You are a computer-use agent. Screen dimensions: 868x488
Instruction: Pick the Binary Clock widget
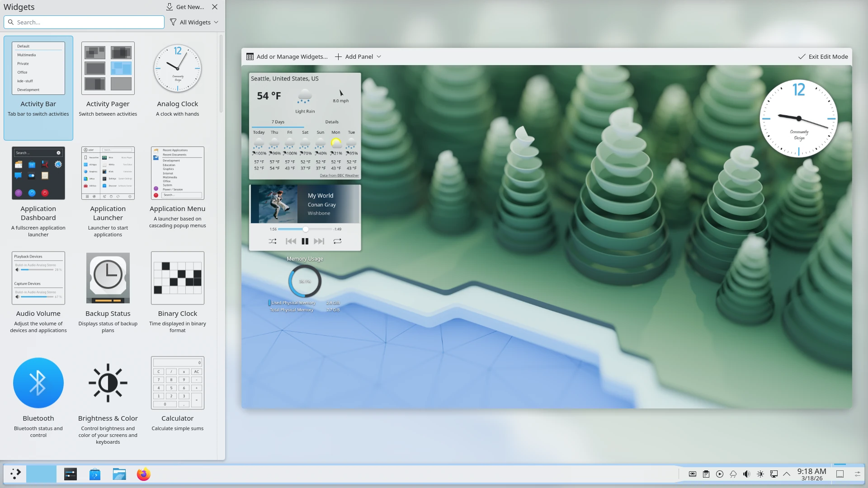178,298
